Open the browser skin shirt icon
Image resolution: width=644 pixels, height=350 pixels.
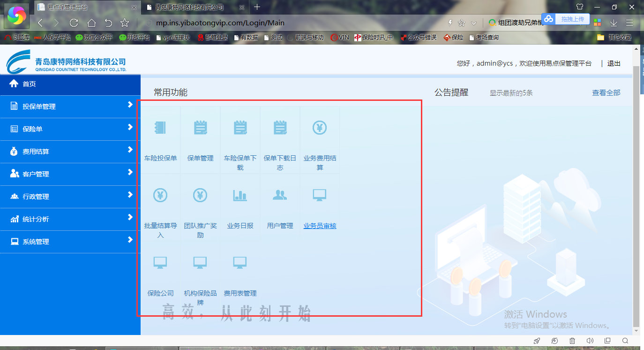[580, 7]
